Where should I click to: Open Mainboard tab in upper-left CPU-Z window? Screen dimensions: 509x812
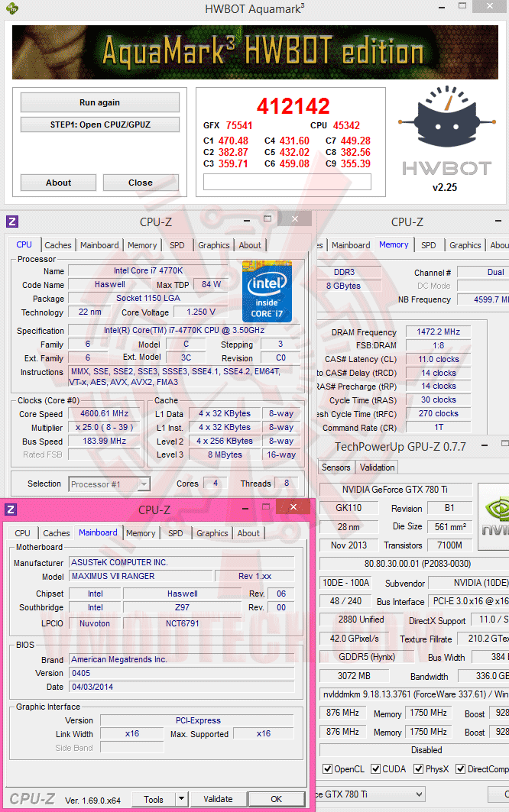click(99, 245)
